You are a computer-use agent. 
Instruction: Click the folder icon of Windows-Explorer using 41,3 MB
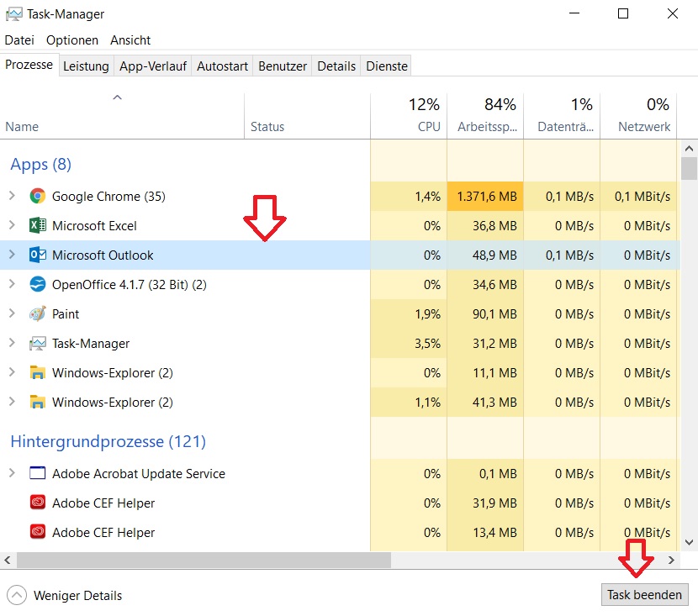click(38, 402)
